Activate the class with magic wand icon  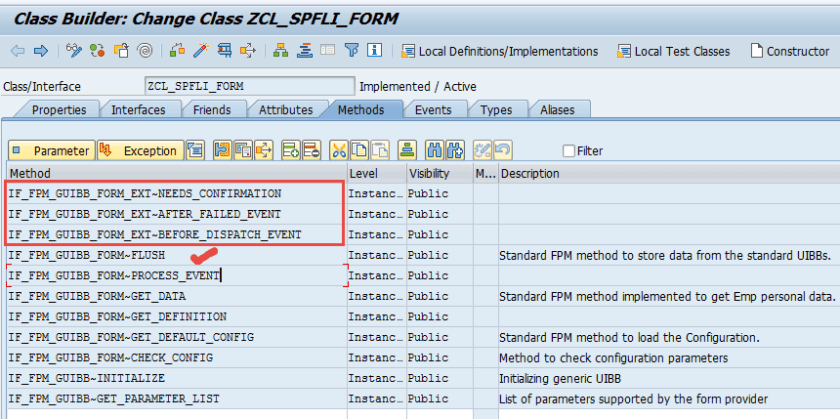click(200, 51)
